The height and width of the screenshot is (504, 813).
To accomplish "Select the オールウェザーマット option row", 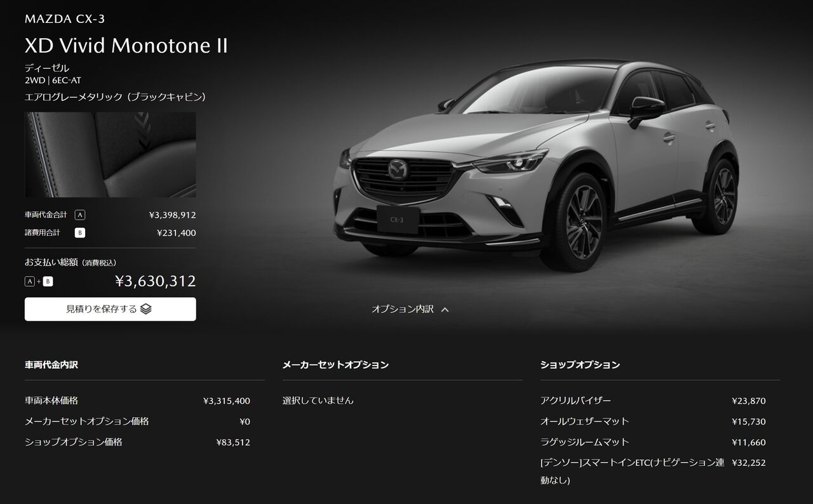I will [653, 421].
